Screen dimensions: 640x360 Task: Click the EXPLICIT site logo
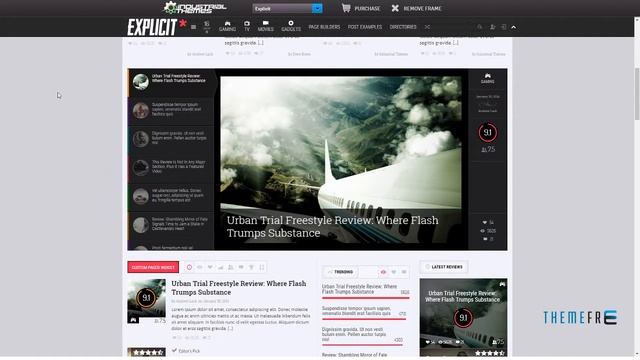(156, 27)
